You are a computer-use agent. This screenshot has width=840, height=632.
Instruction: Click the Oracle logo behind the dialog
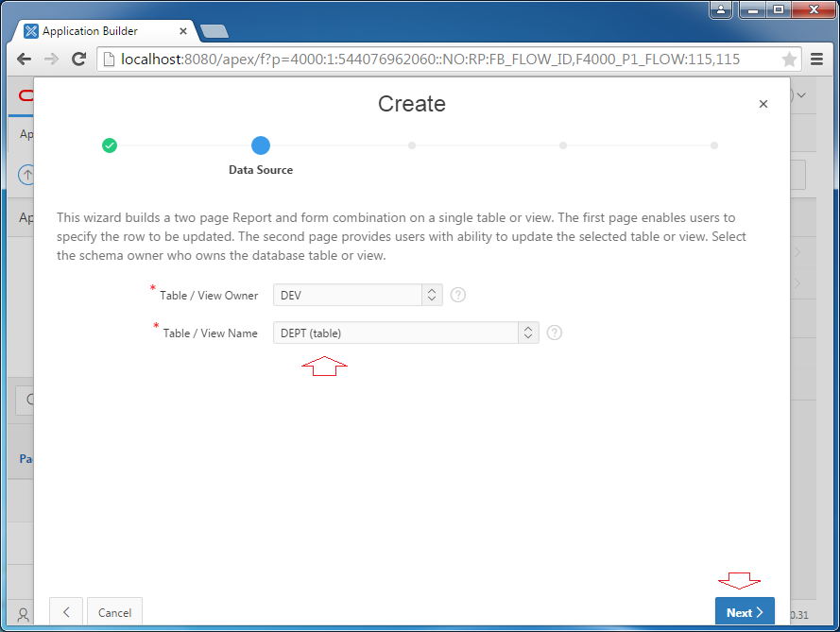26,95
